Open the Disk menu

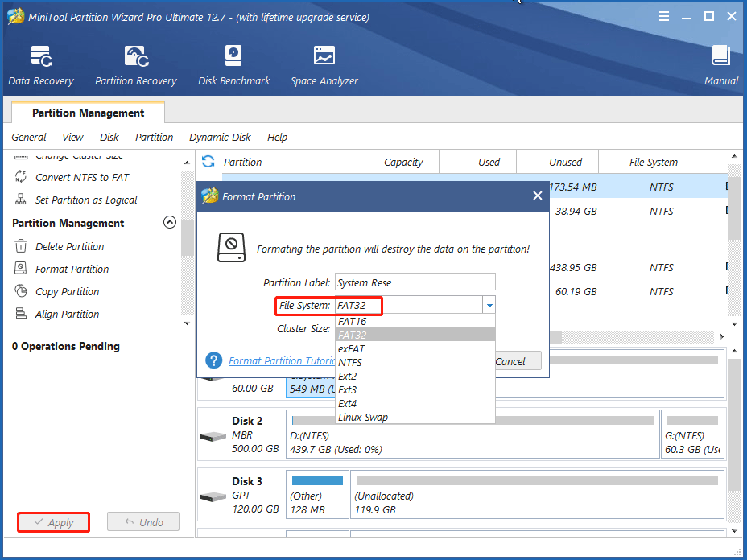(x=109, y=137)
